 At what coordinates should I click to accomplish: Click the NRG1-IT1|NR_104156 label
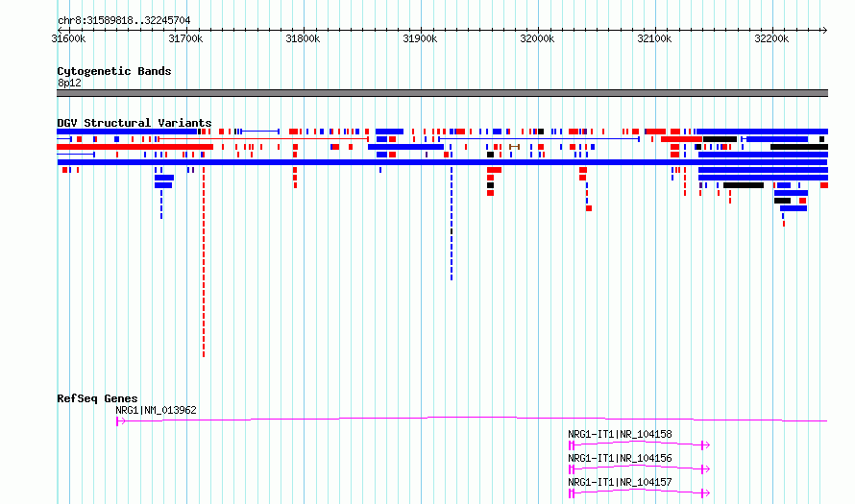[620, 458]
